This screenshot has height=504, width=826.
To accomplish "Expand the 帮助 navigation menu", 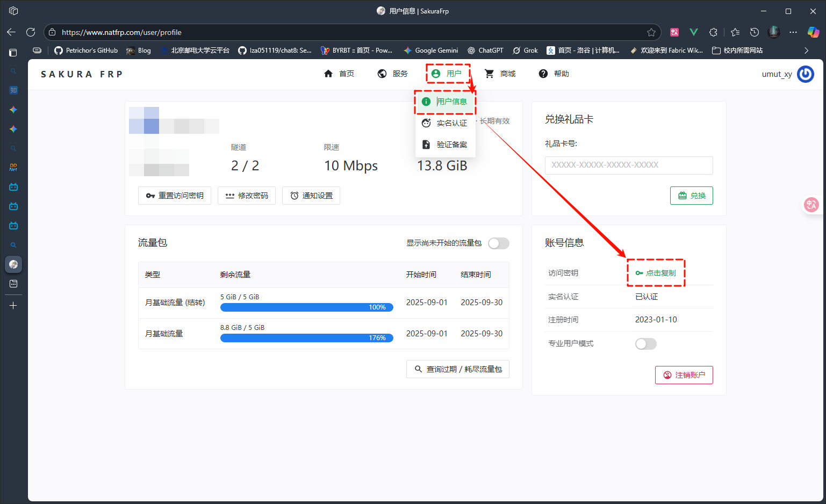I will pyautogui.click(x=554, y=74).
